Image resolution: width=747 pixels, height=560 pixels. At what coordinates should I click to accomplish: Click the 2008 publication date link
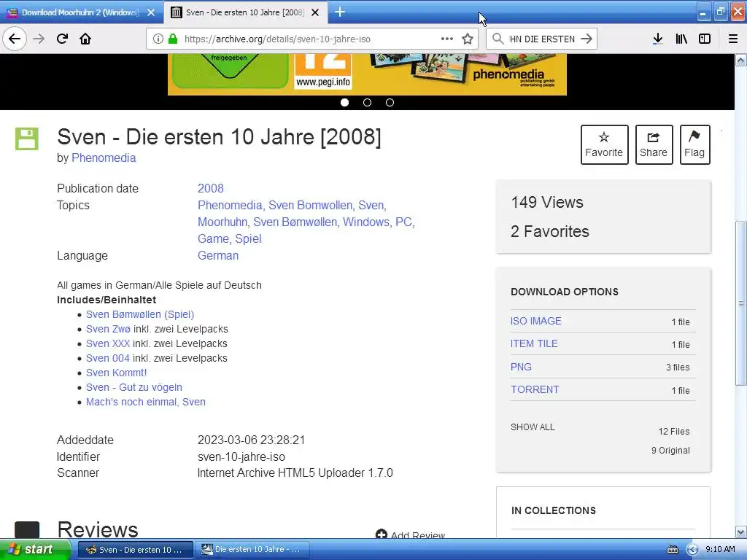click(211, 188)
